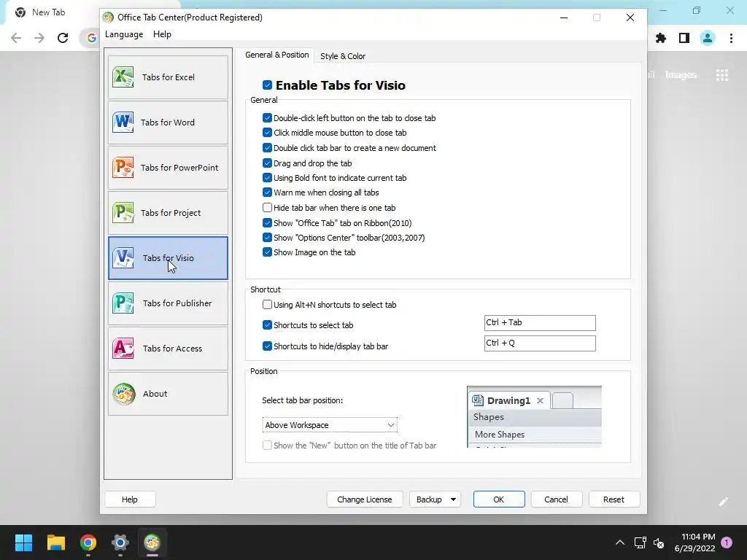Viewport: 747px width, 560px height.
Task: Uncheck Enable Tabs for Visio
Action: point(267,85)
